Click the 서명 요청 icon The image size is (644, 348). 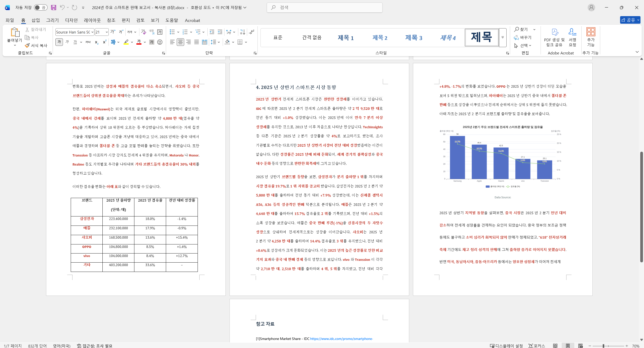[x=573, y=37]
